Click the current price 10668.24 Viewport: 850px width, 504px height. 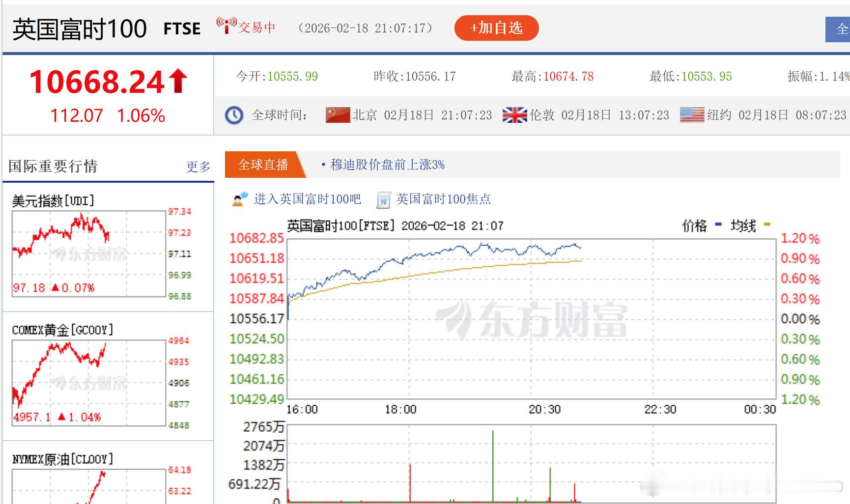[97, 82]
